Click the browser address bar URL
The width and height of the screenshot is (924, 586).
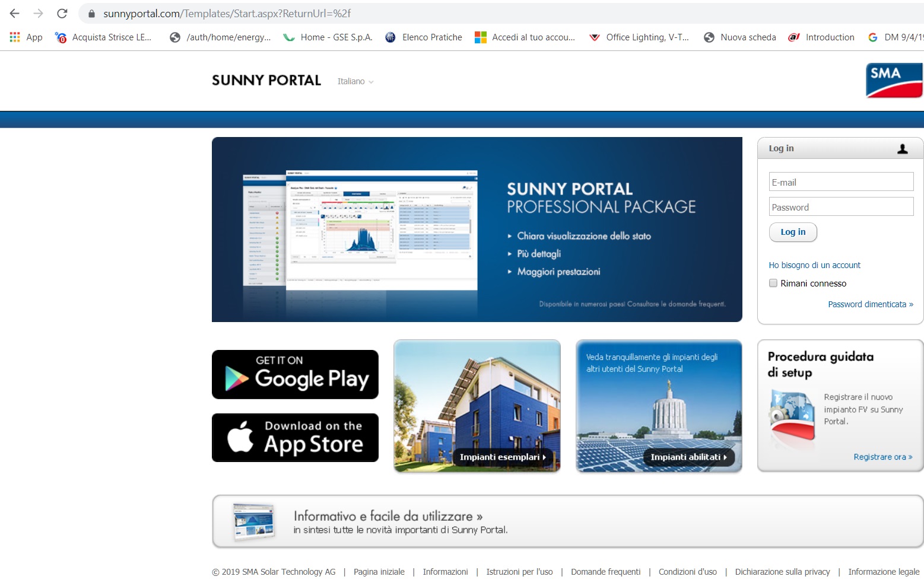[227, 13]
